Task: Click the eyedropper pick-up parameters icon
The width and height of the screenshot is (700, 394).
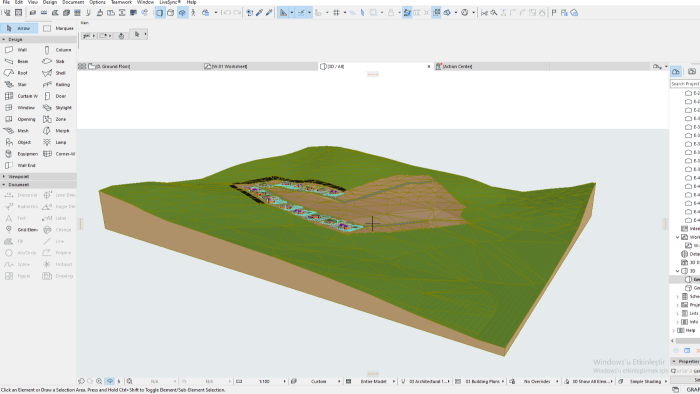Action: coord(259,12)
